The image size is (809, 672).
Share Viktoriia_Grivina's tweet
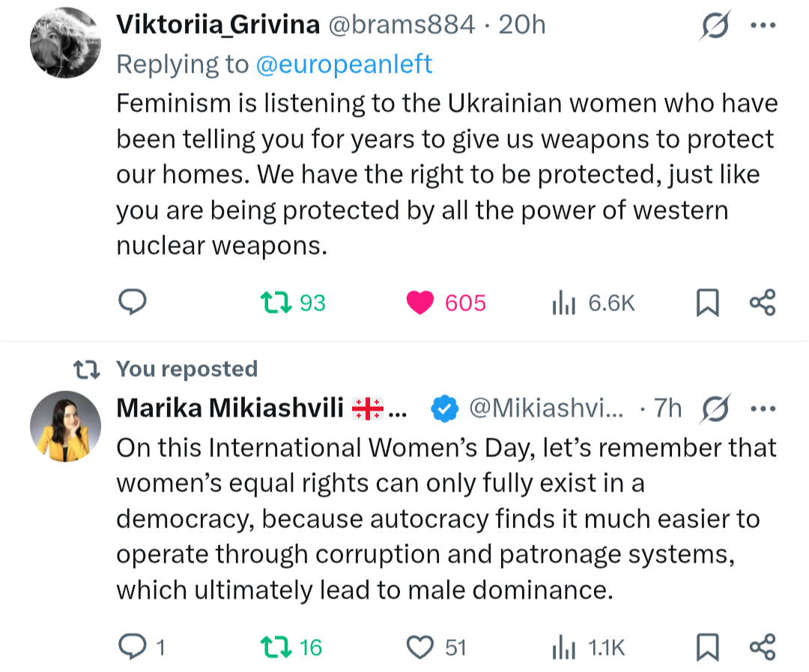click(x=763, y=303)
